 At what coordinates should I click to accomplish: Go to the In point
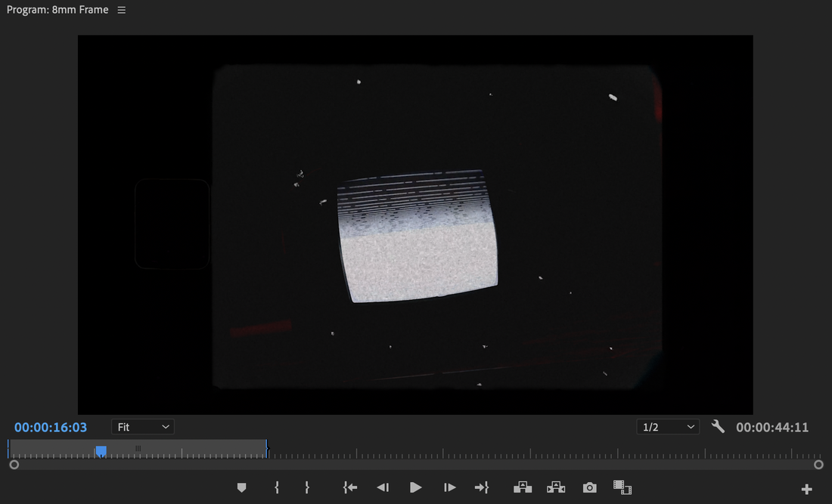pos(349,487)
